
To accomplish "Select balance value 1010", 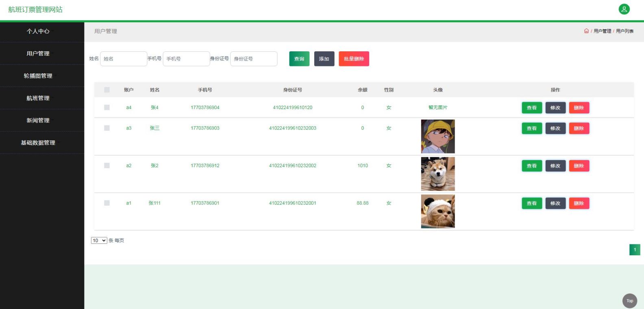I will pyautogui.click(x=363, y=165).
